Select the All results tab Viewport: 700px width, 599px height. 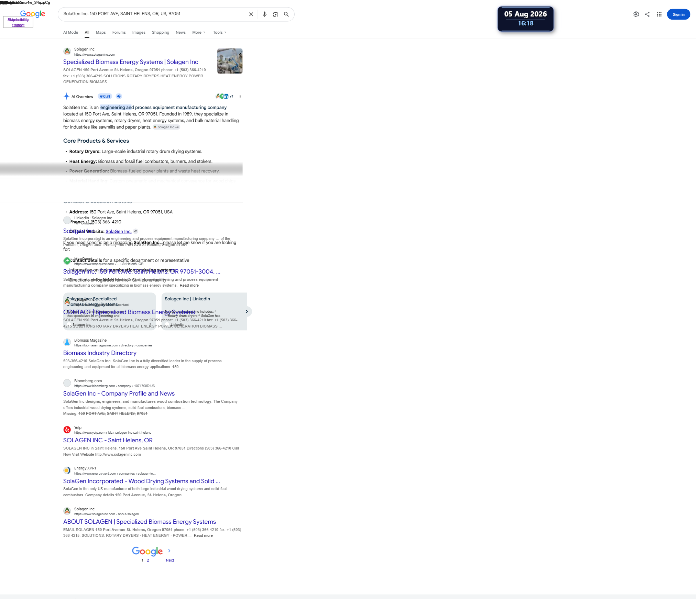(87, 32)
